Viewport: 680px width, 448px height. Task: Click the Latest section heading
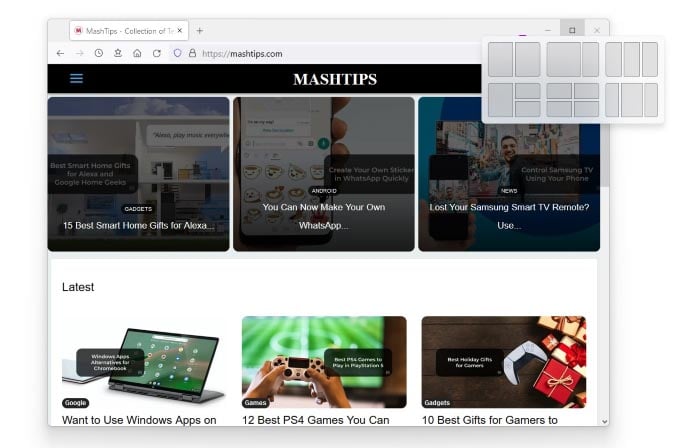point(78,287)
